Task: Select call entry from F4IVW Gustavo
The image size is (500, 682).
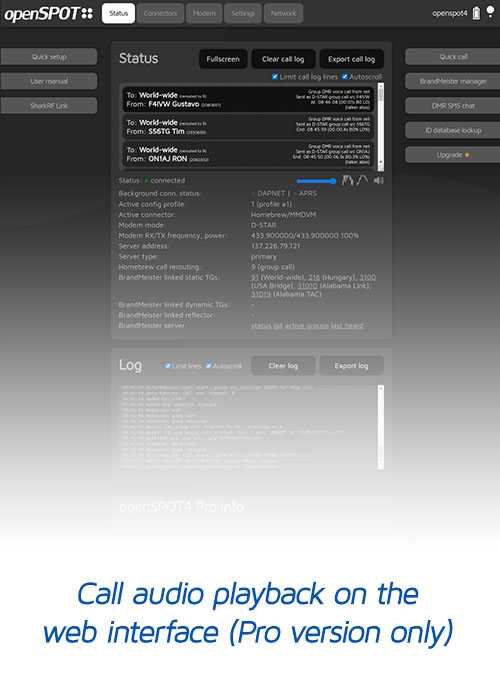Action: point(248,100)
